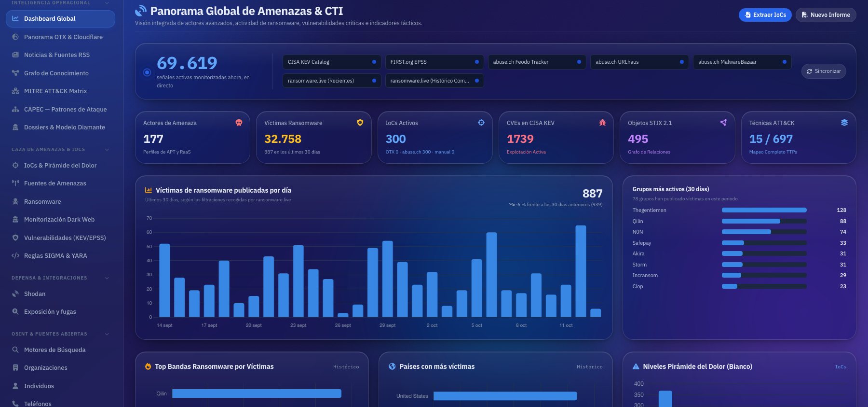Toggle the abuse.ch URLhaus source chip
This screenshot has width=868, height=407.
point(639,62)
